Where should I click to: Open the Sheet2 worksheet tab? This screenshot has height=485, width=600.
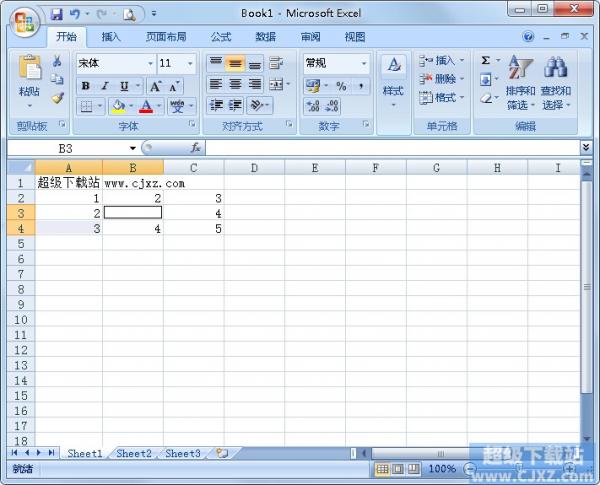[134, 453]
